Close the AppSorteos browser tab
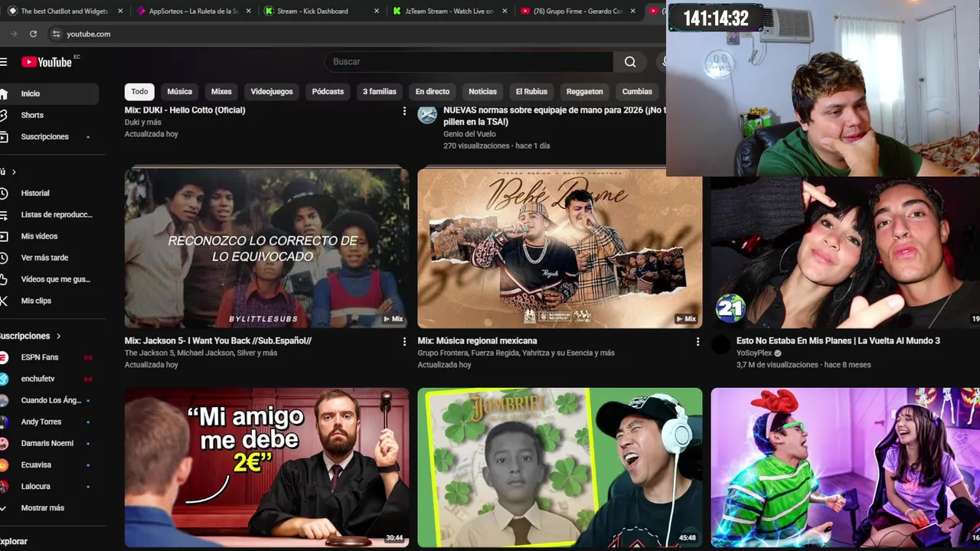The image size is (980, 551). pos(249,11)
